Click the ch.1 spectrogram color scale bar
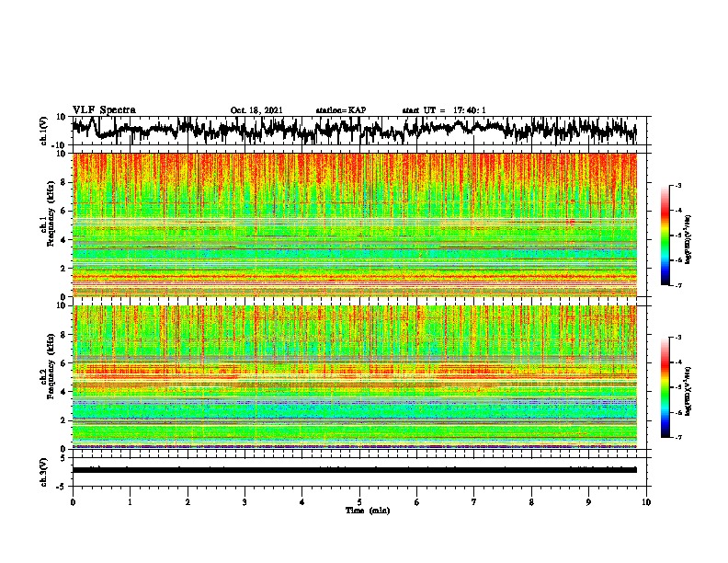Image resolution: width=728 pixels, height=563 pixels. pyautogui.click(x=665, y=236)
